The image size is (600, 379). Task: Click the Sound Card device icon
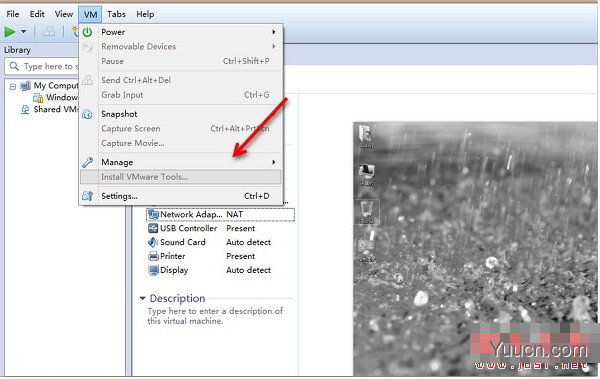[x=153, y=242]
